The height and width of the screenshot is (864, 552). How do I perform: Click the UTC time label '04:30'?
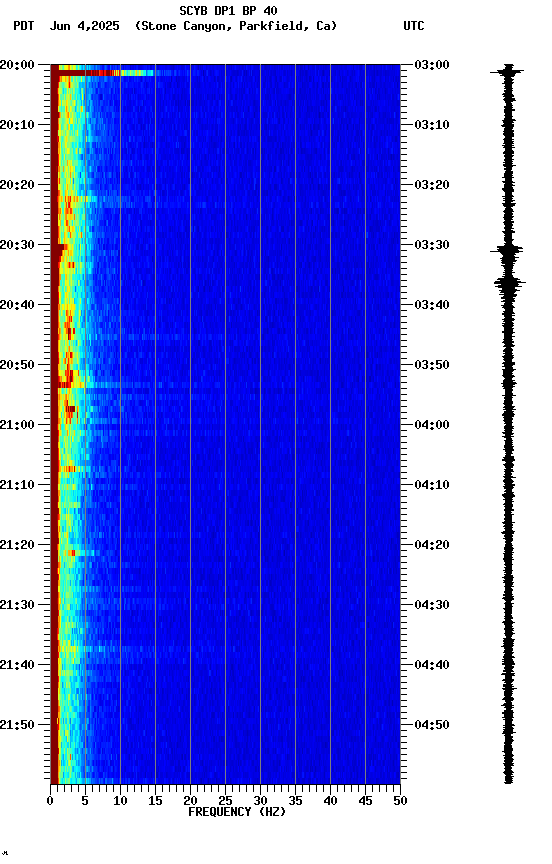pos(432,605)
